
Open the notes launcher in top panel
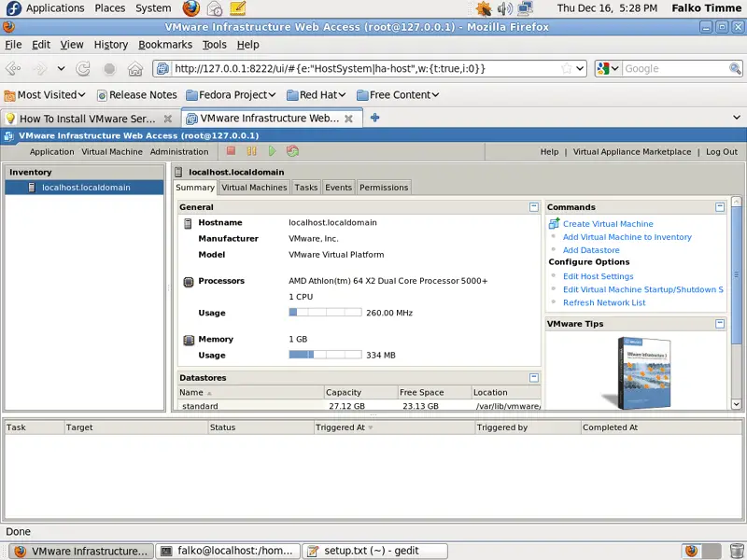click(237, 8)
